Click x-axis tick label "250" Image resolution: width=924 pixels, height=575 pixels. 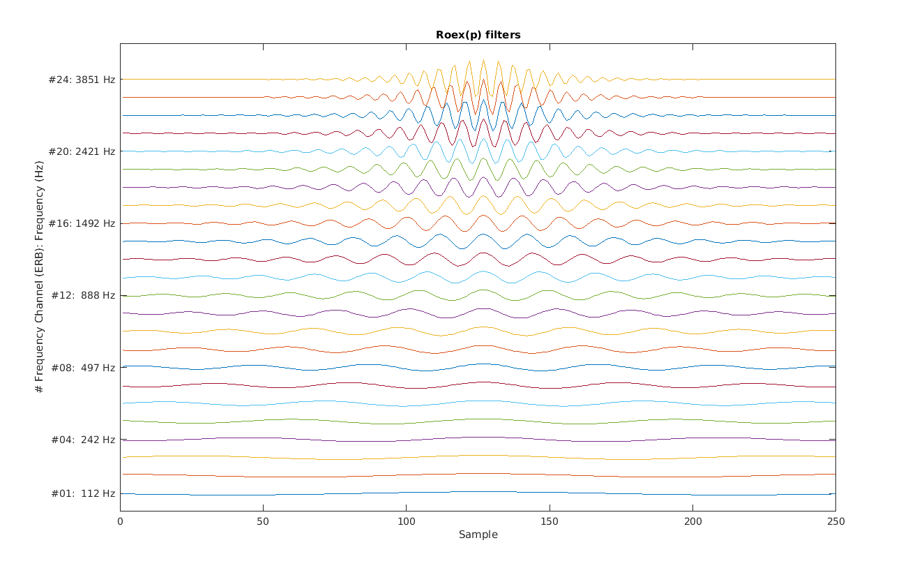pyautogui.click(x=835, y=521)
